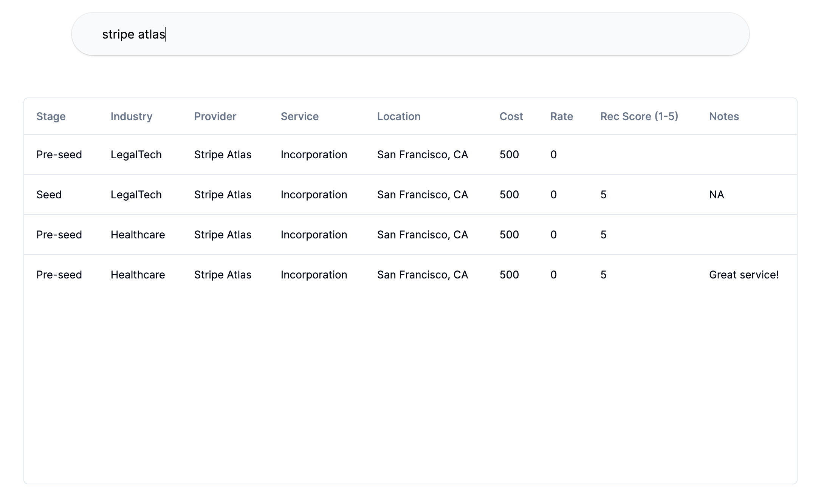Screen dimensions: 821x504
Task: Click Rec Score '5' in the Seed row
Action: 603,195
